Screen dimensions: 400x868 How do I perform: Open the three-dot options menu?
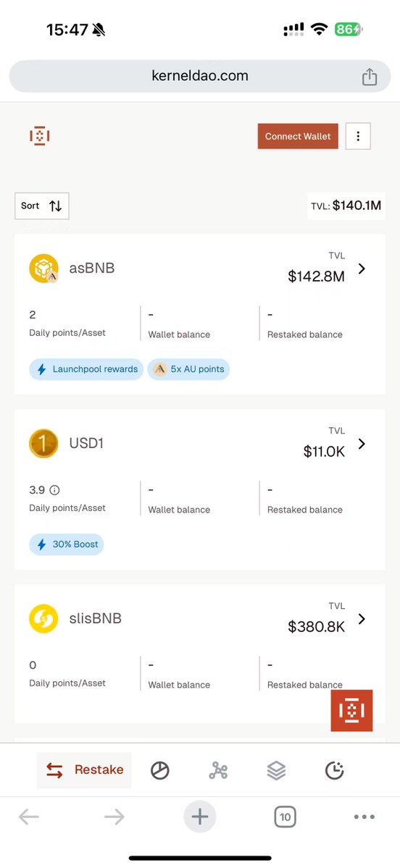[358, 136]
